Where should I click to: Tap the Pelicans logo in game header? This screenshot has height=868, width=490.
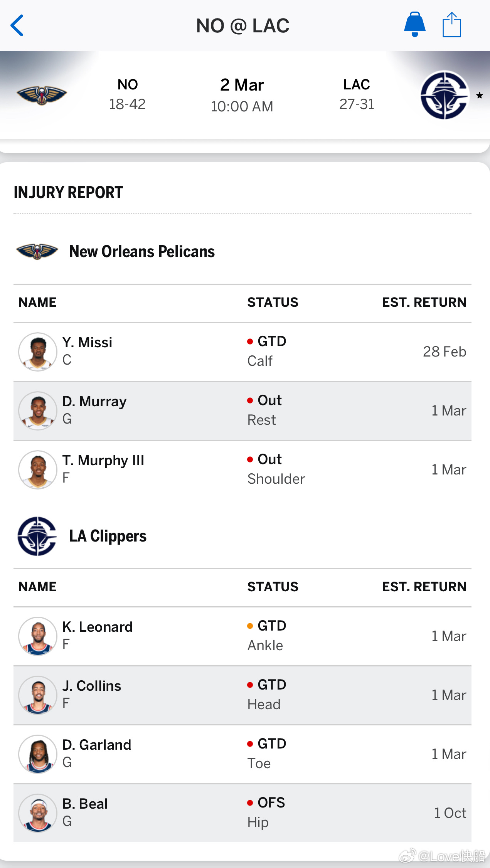pyautogui.click(x=42, y=95)
